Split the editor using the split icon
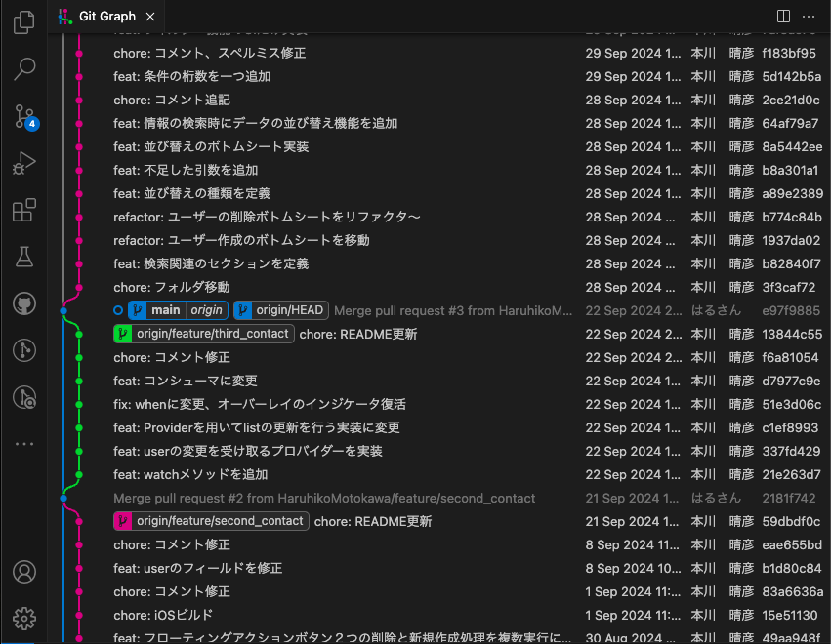The image size is (831, 644). pos(783,16)
